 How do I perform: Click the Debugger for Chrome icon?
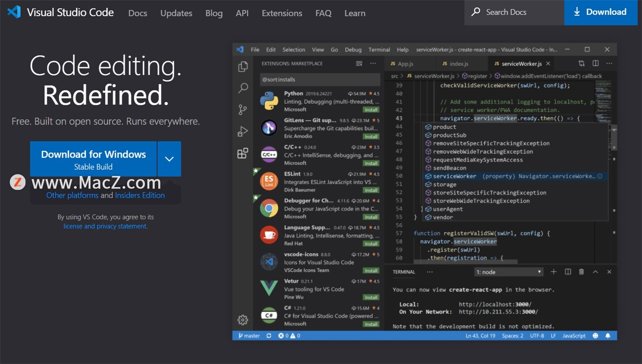click(x=269, y=208)
